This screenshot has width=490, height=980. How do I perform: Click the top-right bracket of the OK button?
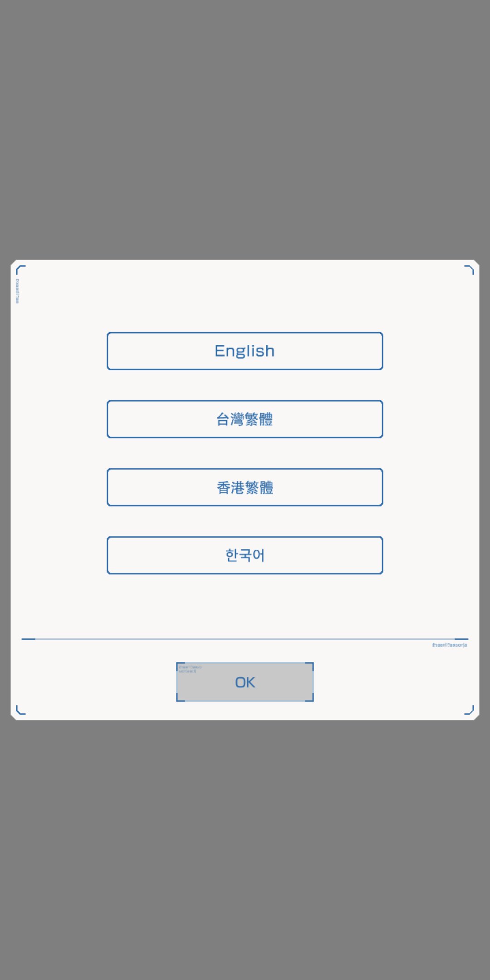pos(310,666)
